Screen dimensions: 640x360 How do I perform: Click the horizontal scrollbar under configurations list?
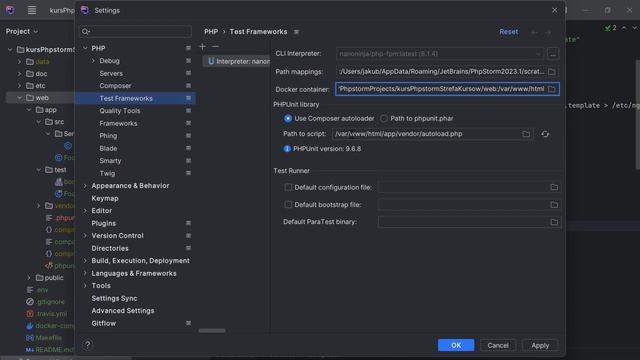coord(212,331)
